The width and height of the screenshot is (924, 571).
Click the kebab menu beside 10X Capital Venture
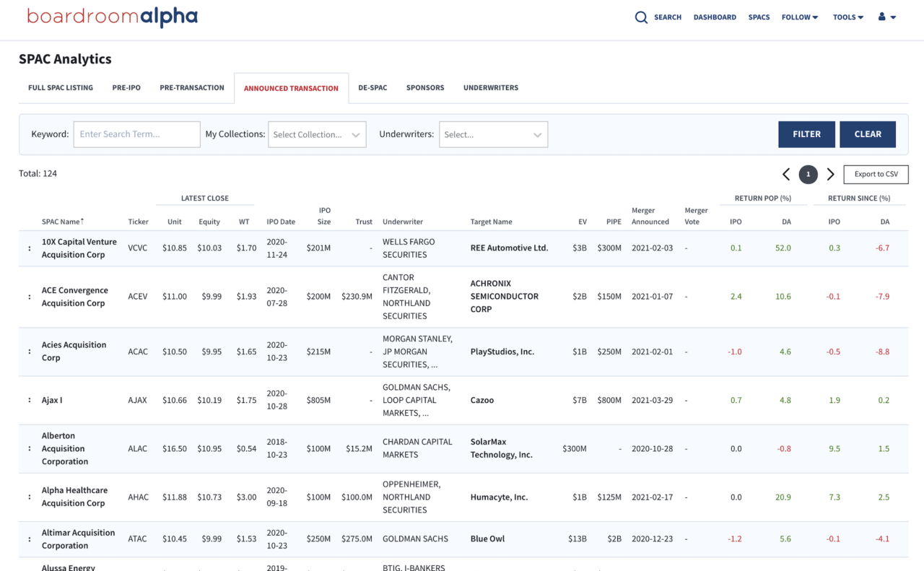coord(29,248)
